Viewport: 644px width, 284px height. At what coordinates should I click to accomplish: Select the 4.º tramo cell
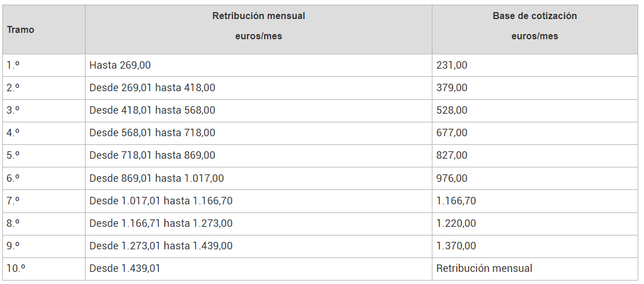point(44,133)
